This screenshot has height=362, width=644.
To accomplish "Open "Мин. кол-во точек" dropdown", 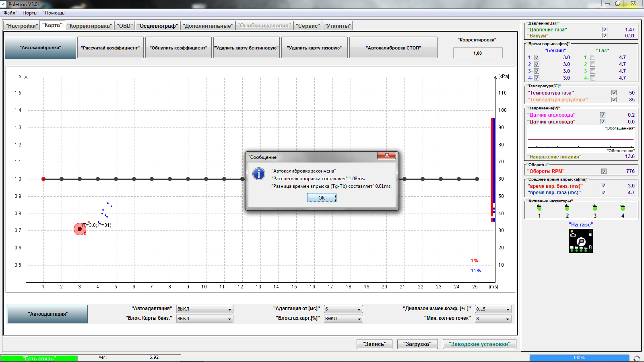I will pos(493,319).
